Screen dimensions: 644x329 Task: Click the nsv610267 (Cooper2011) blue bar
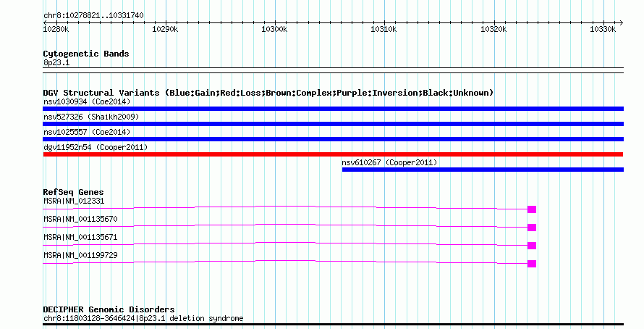(483, 170)
